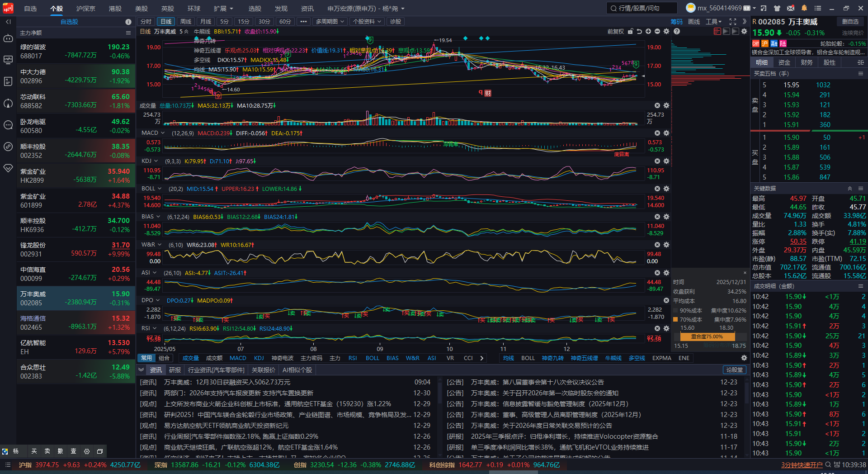Toggle 筹码 chip distribution view
The width and height of the screenshot is (868, 474).
(x=677, y=22)
